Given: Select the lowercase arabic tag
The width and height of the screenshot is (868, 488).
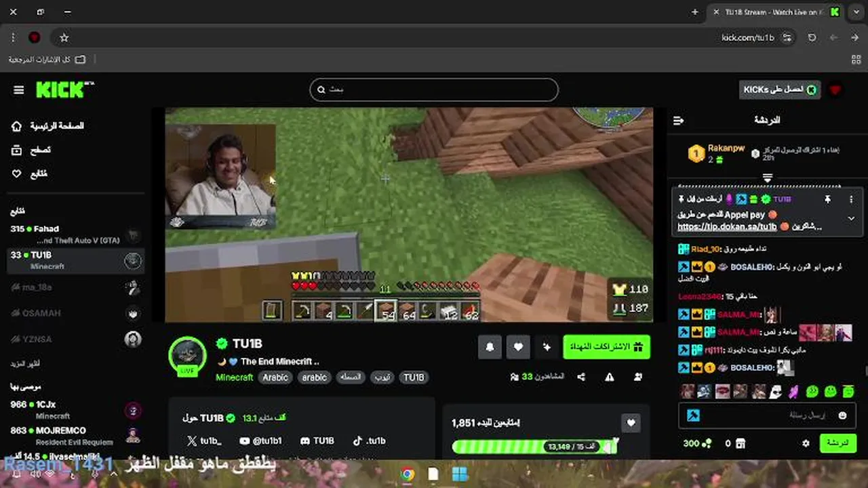Looking at the screenshot, I should click(314, 378).
